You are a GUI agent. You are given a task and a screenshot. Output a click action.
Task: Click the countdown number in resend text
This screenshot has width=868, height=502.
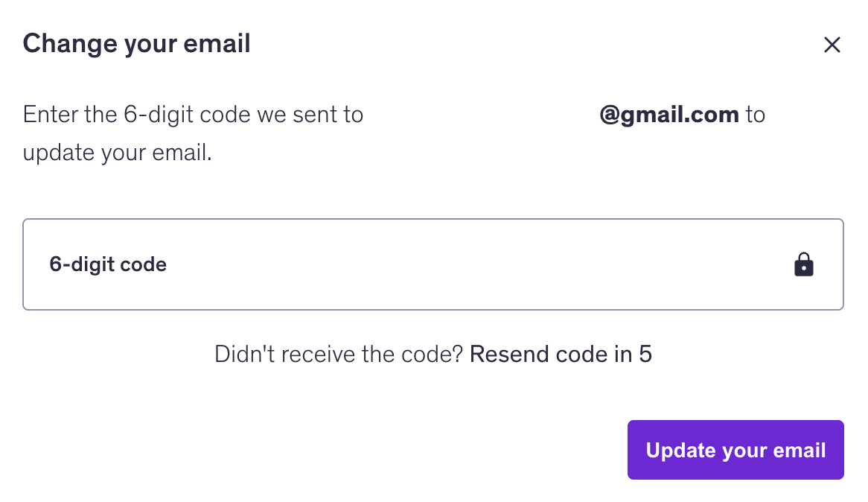click(645, 355)
